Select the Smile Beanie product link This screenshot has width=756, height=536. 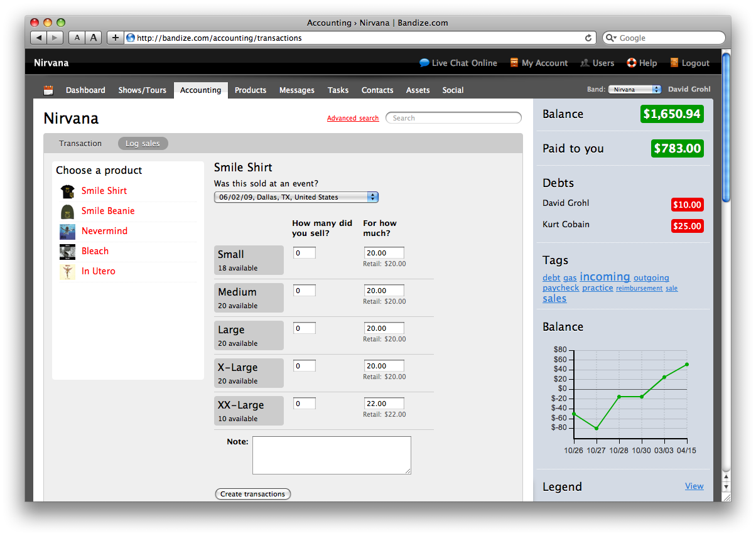[x=108, y=211]
